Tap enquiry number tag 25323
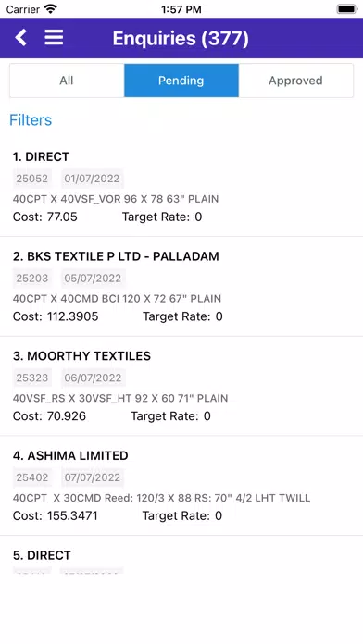The height and width of the screenshot is (644, 363). coord(32,378)
